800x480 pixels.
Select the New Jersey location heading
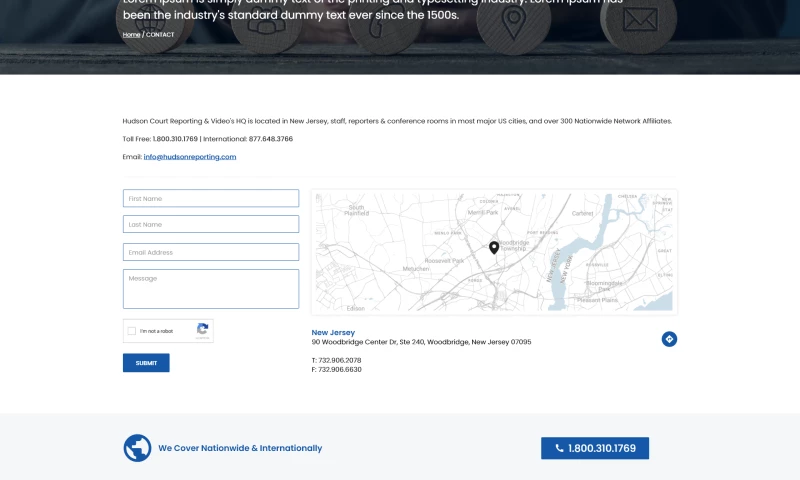[333, 332]
